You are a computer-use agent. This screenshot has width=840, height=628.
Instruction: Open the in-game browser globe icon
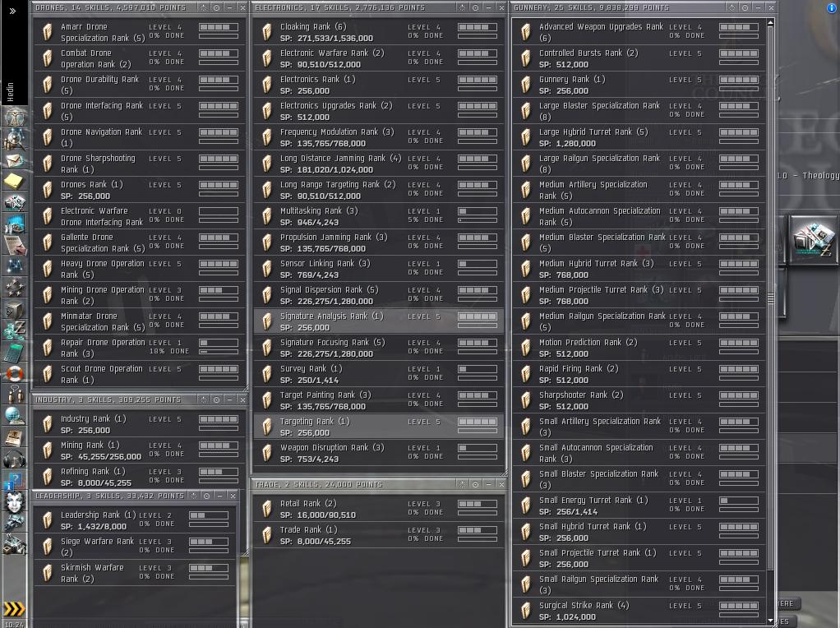pos(15,415)
